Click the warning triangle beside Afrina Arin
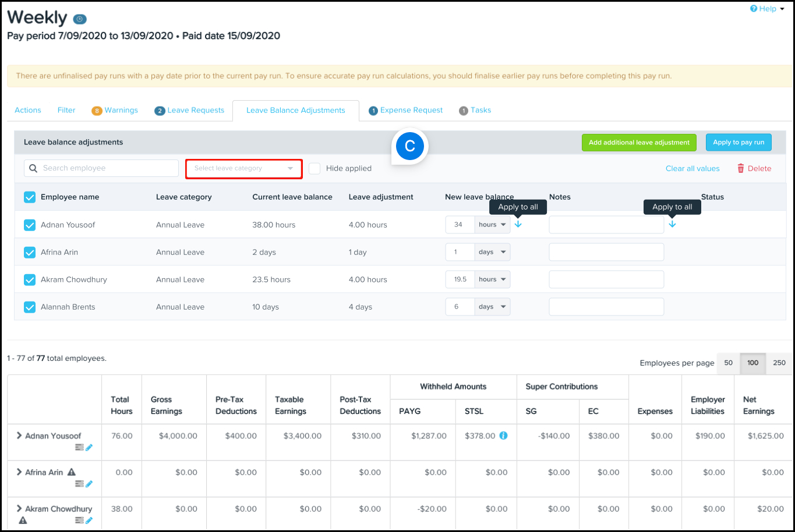The height and width of the screenshot is (532, 795). pos(72,472)
